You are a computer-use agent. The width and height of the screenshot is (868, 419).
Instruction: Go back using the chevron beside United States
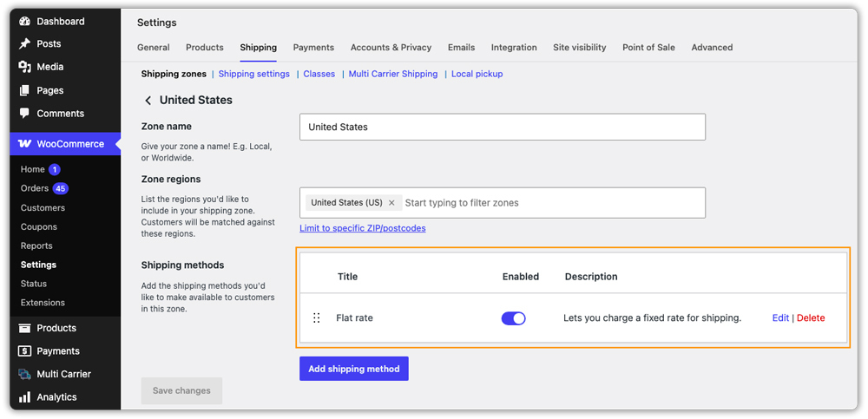tap(148, 100)
